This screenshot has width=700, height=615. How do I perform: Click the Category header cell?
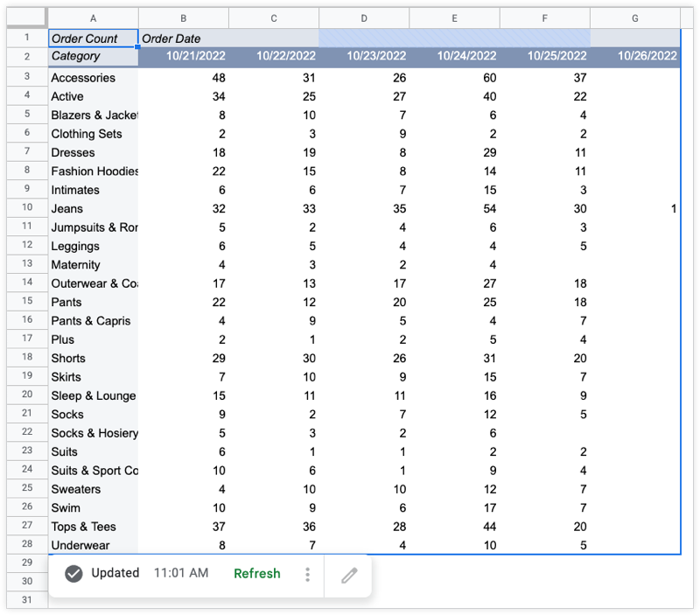(93, 56)
